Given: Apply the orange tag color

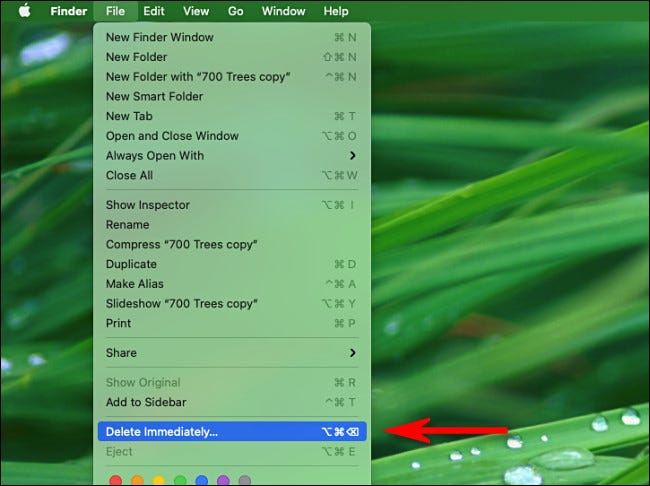Looking at the screenshot, I should click(x=138, y=481).
